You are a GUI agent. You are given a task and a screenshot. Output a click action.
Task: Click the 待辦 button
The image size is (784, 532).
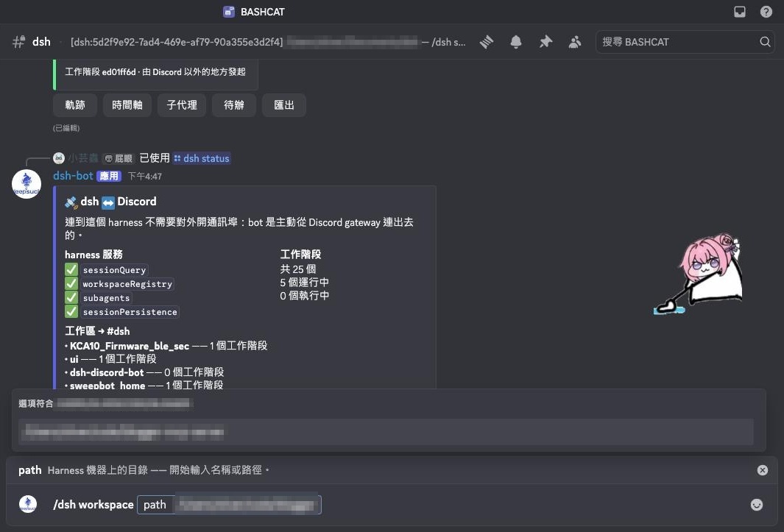[234, 105]
